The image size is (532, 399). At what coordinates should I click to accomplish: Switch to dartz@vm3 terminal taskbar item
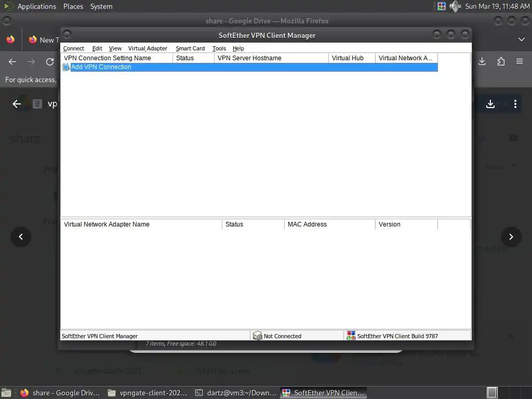point(236,393)
